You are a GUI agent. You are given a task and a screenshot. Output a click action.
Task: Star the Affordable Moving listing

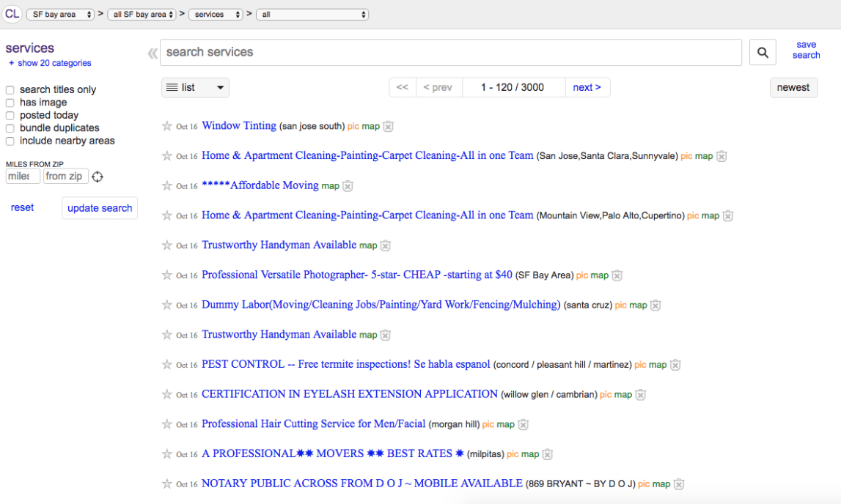click(x=166, y=185)
